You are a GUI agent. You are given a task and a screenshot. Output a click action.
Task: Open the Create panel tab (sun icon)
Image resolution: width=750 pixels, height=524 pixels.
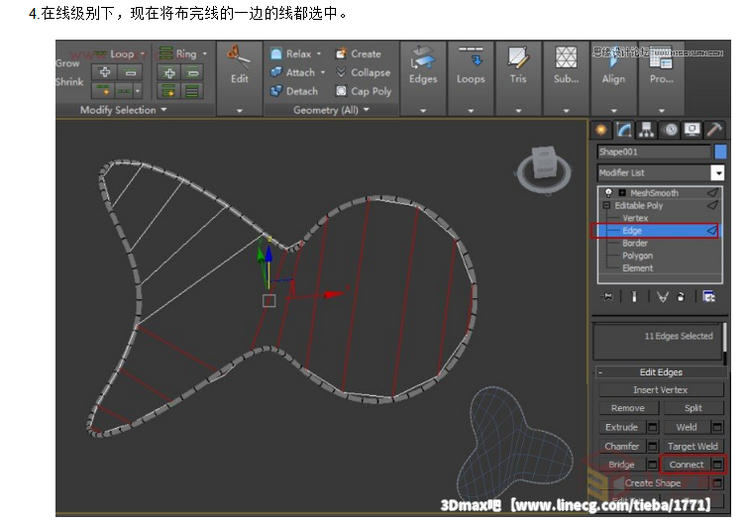click(601, 129)
